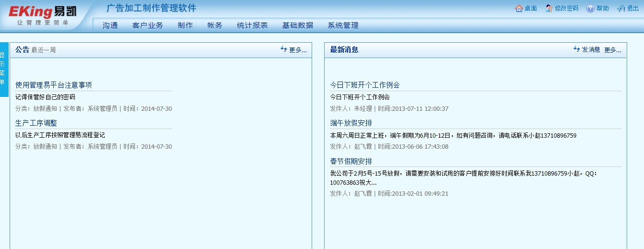Open the 客户业务 menu
Image resolution: width=644 pixels, height=249 pixels.
147,25
